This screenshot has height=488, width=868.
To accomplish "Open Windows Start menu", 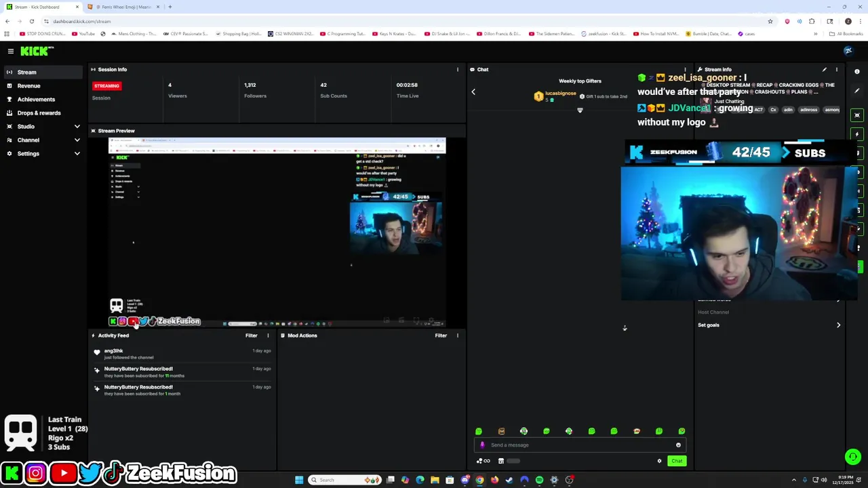I will tap(299, 480).
